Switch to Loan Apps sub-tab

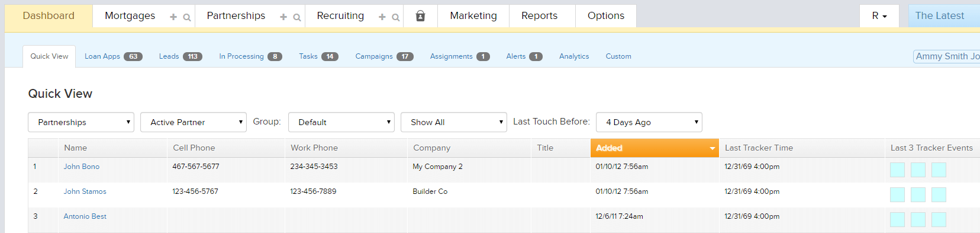[113, 56]
